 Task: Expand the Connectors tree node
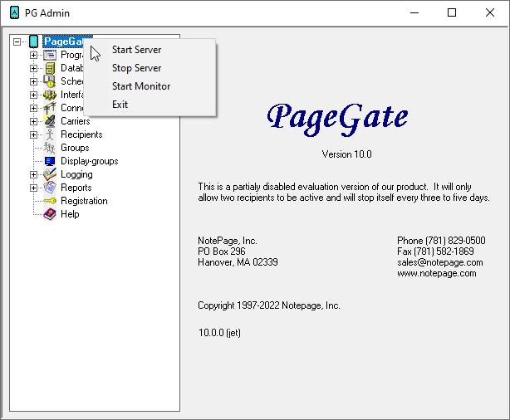coord(33,108)
